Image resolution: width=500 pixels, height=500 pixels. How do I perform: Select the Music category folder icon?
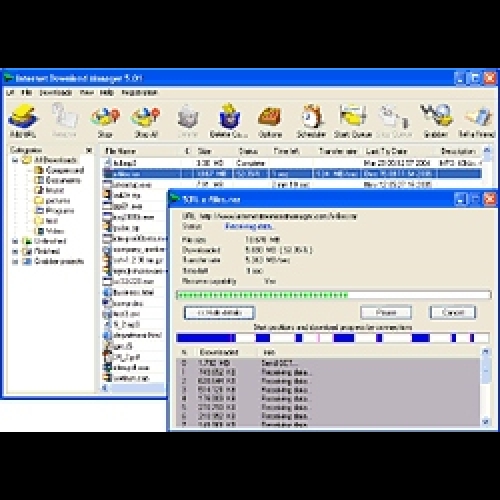[x=39, y=190]
